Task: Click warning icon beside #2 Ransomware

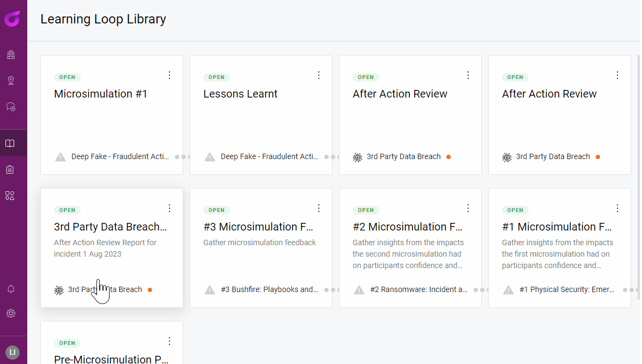Action: click(359, 290)
